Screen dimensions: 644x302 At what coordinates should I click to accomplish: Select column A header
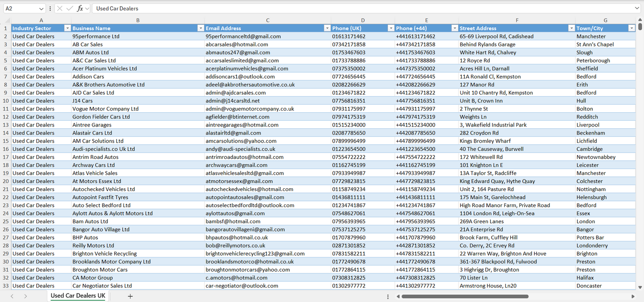41,20
